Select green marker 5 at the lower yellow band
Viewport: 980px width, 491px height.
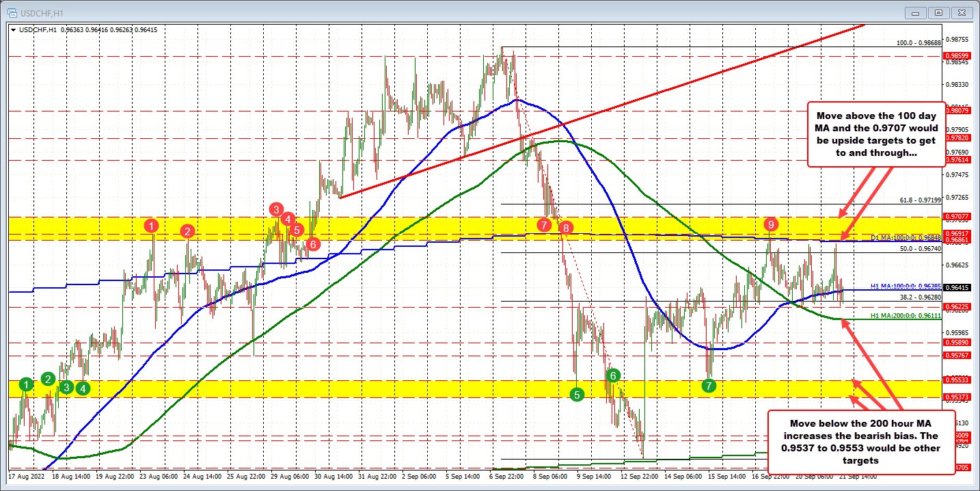click(576, 394)
